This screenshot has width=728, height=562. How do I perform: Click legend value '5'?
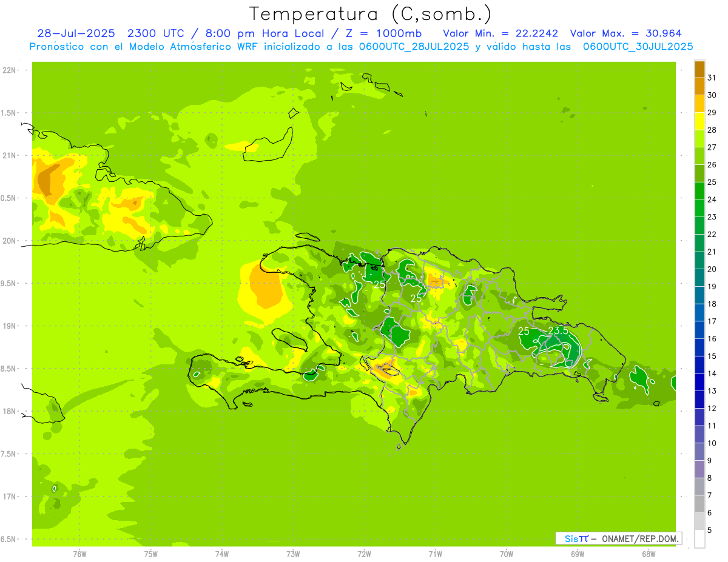[710, 530]
